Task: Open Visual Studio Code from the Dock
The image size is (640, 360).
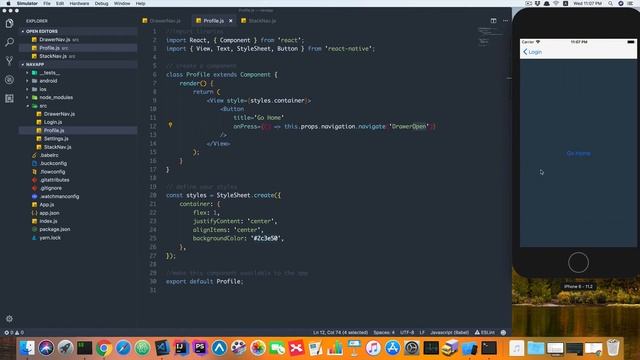Action: [x=162, y=348]
